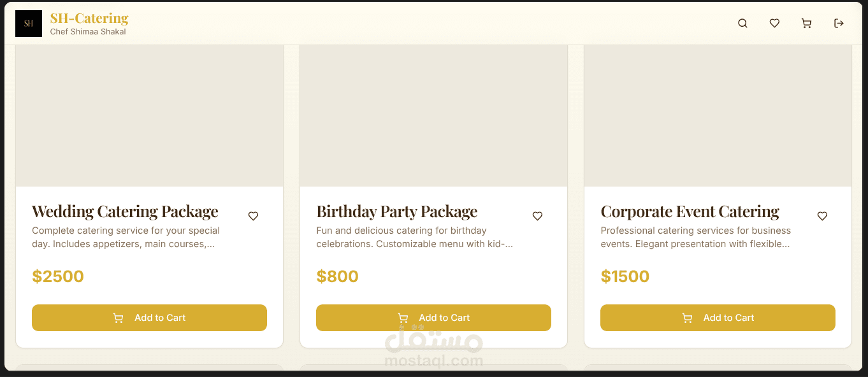Click the Chef Shimaa Shakal subtitle
The image size is (868, 377).
88,32
